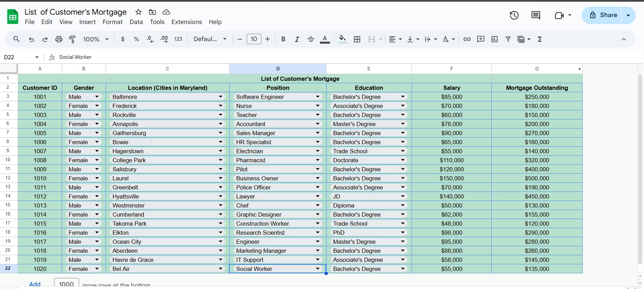The height and width of the screenshot is (289, 644).
Task: Expand the Baltimore location dropdown arrow
Action: pyautogui.click(x=221, y=97)
